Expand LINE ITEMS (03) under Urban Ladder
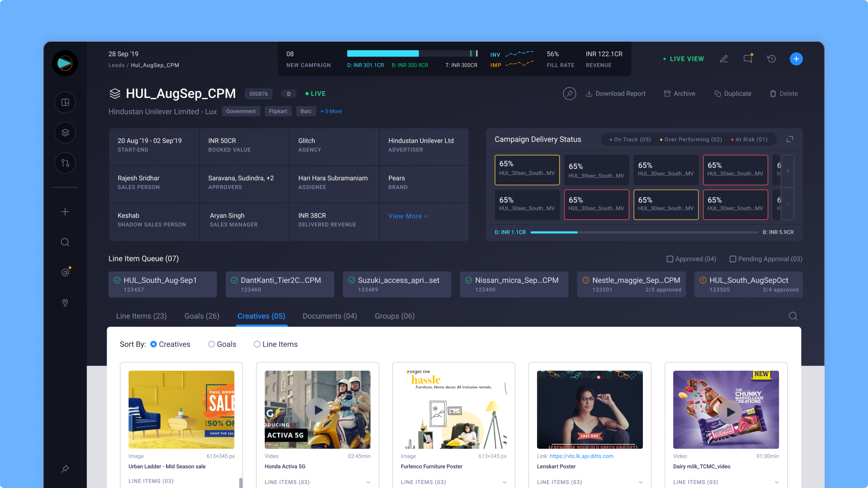 pyautogui.click(x=151, y=481)
